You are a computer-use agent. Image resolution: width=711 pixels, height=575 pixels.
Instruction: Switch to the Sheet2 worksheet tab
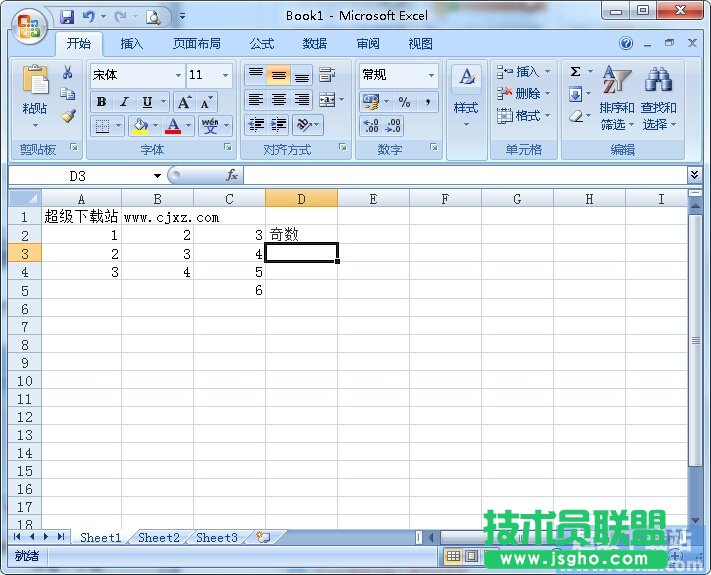coord(159,537)
